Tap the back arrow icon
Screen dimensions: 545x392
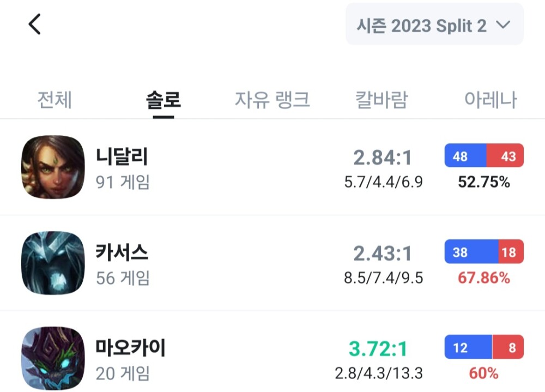click(35, 25)
